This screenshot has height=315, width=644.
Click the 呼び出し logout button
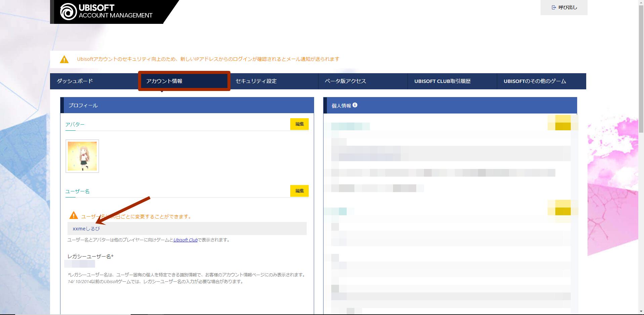564,7
